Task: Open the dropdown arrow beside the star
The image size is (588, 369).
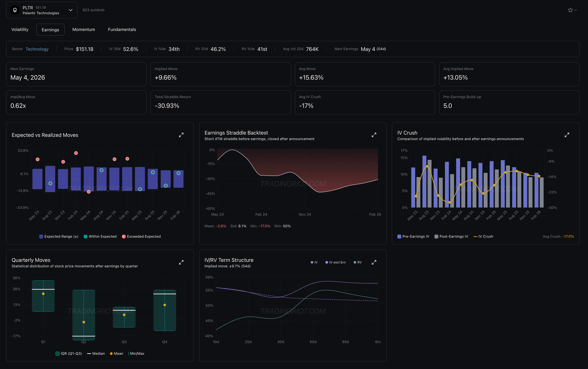Action: click(576, 10)
